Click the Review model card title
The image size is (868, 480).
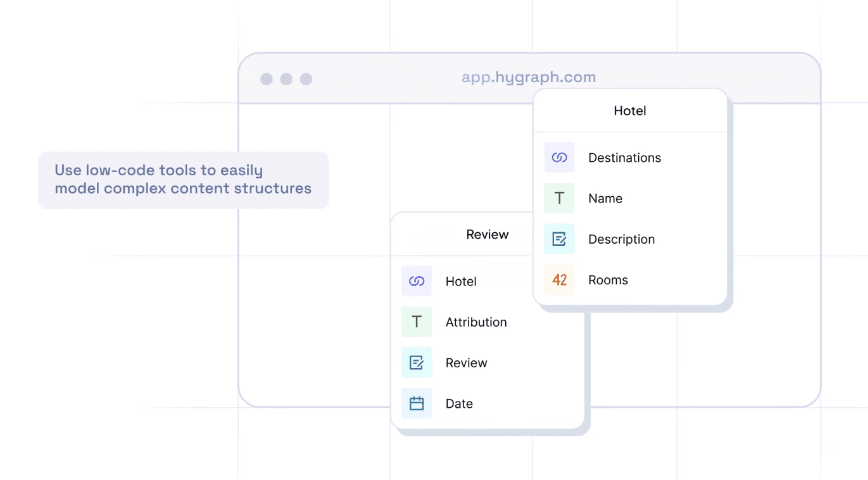487,235
